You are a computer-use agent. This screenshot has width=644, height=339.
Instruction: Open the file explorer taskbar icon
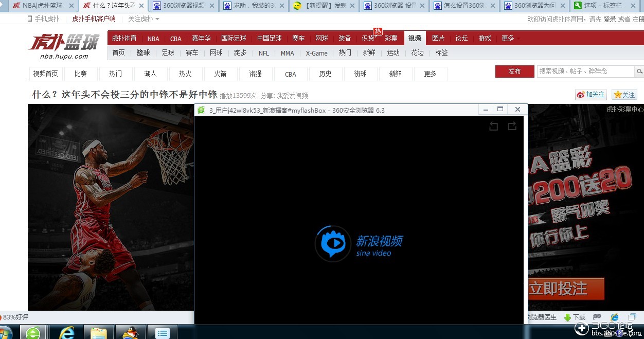coord(99,333)
